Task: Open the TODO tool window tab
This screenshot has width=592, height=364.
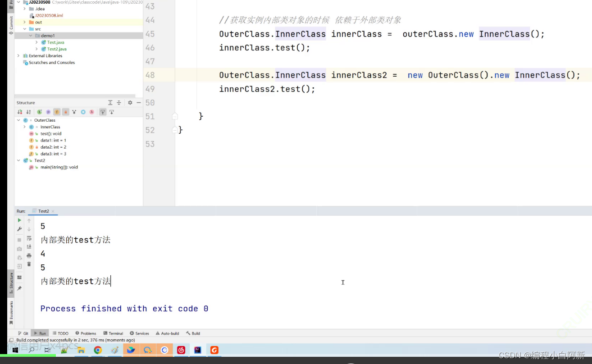Action: [x=60, y=333]
